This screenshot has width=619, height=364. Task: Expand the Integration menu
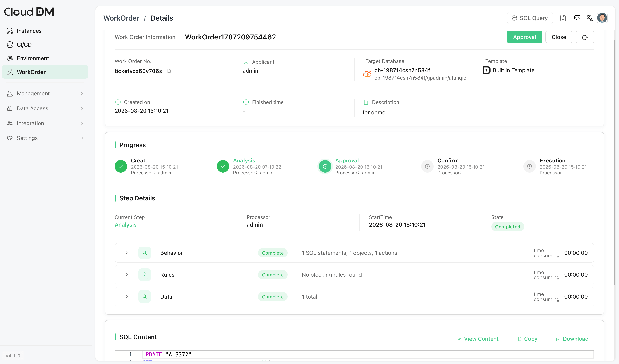(45, 123)
